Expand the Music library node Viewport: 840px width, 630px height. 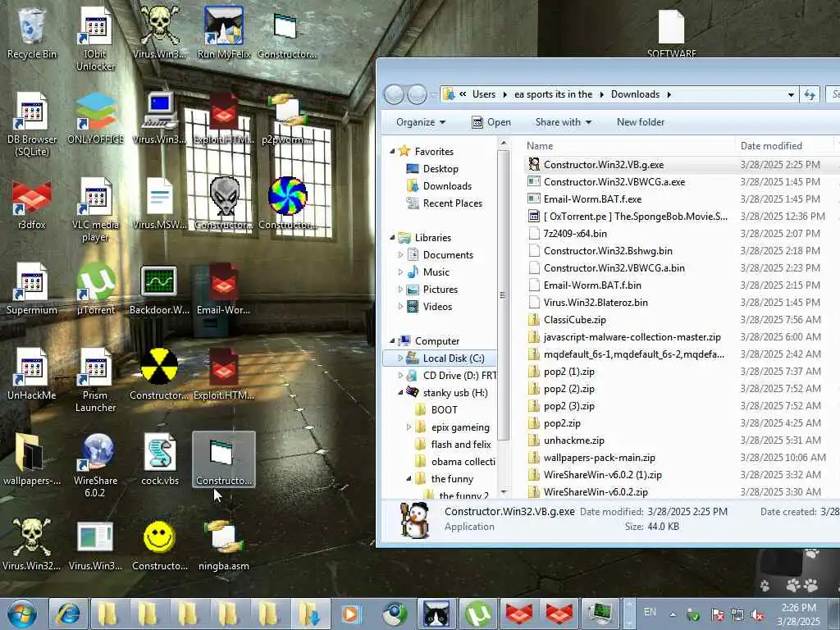(x=400, y=272)
